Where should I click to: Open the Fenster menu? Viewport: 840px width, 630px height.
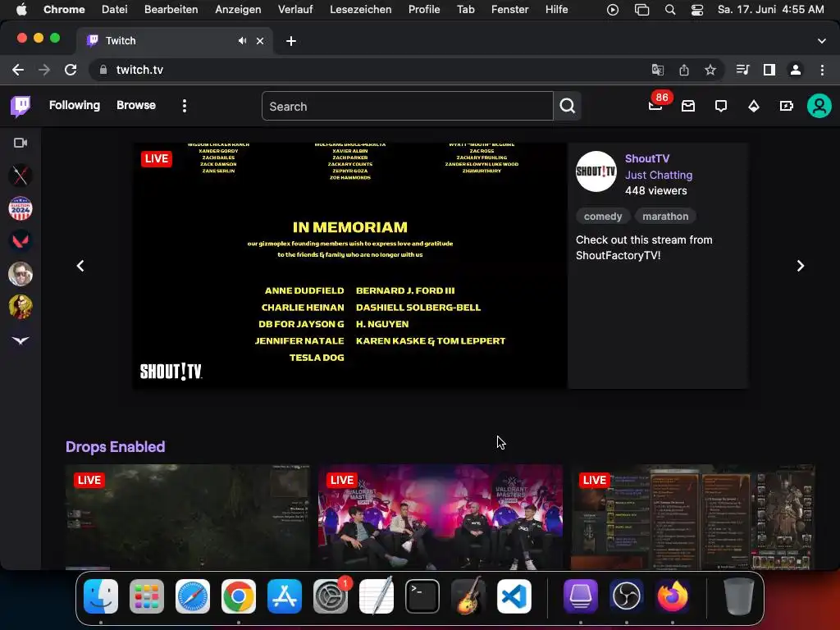[509, 9]
